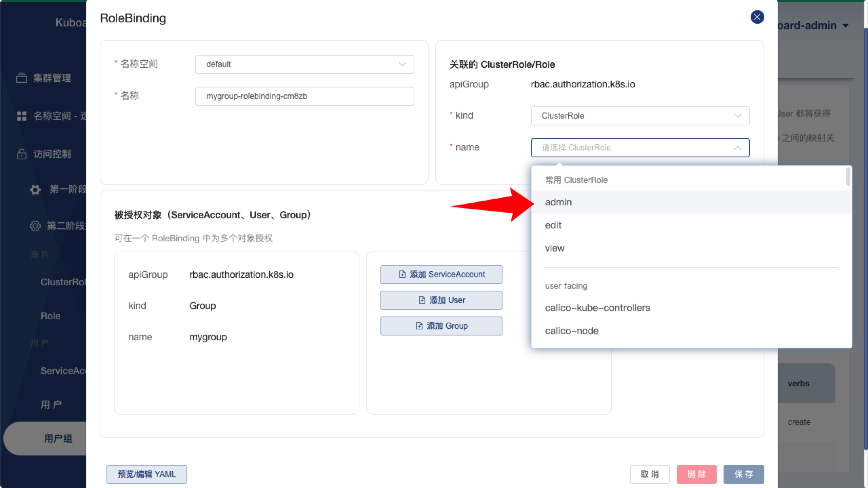868x488 pixels.
Task: Open ServiceAccount item in the sidebar
Action: pos(63,371)
